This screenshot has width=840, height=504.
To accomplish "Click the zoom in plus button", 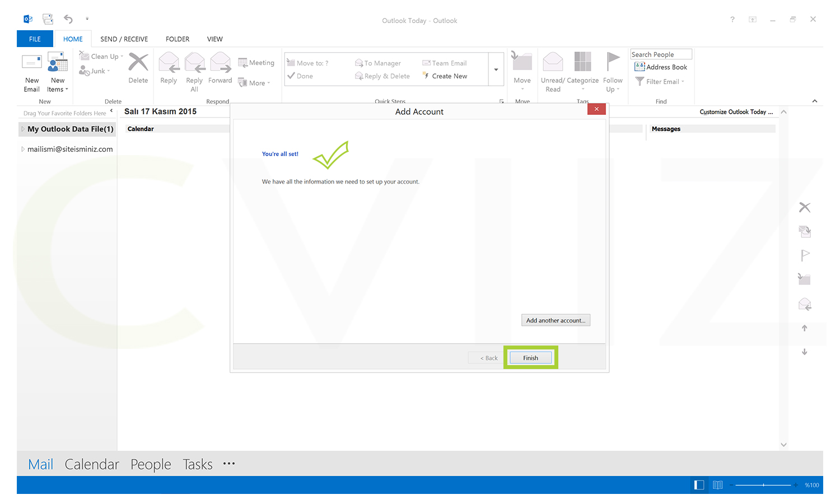I will [x=795, y=485].
